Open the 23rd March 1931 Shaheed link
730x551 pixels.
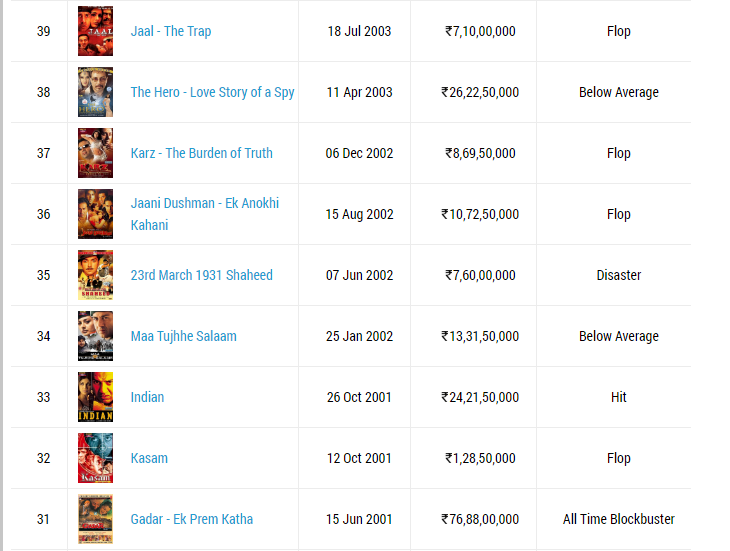point(201,275)
